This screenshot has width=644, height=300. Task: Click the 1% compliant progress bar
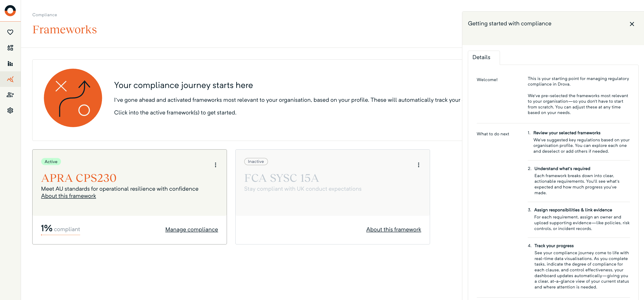click(x=61, y=235)
